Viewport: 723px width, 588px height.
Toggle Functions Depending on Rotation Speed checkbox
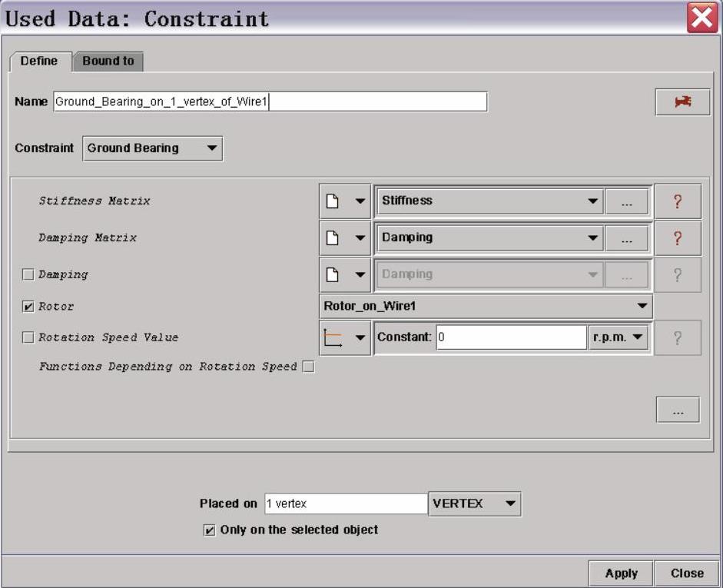click(x=308, y=367)
